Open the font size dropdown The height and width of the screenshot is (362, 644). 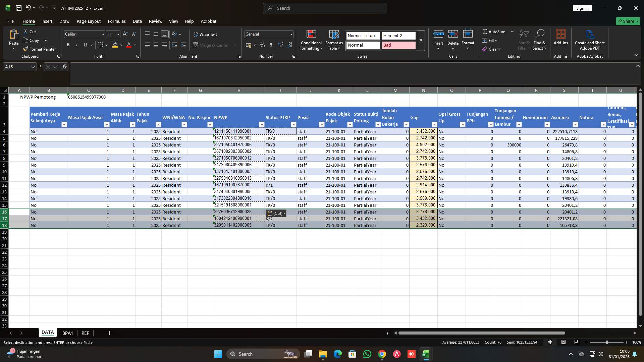(118, 34)
